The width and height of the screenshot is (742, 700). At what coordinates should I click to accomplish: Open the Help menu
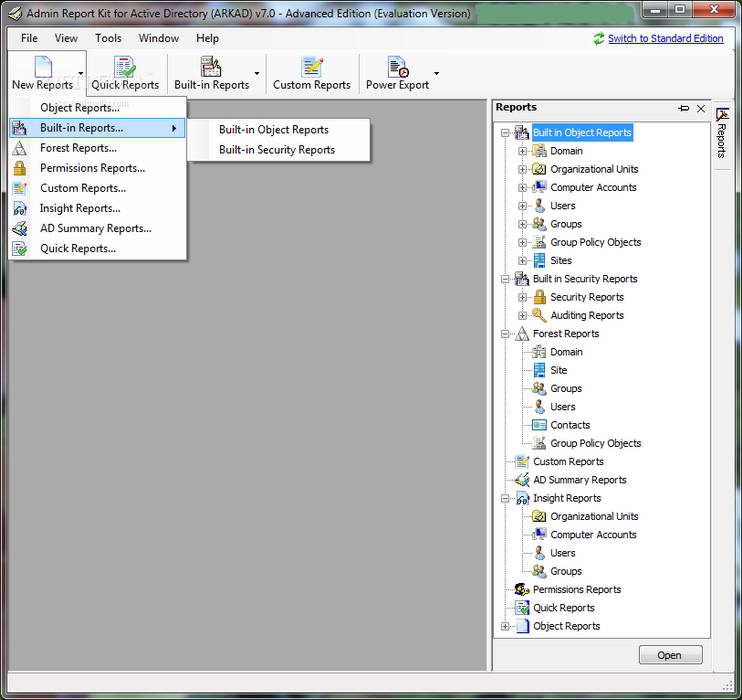(207, 38)
